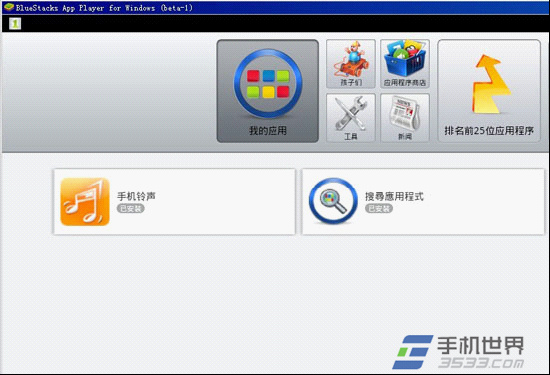
Task: Open the 工具 wrench tile
Action: point(351,118)
